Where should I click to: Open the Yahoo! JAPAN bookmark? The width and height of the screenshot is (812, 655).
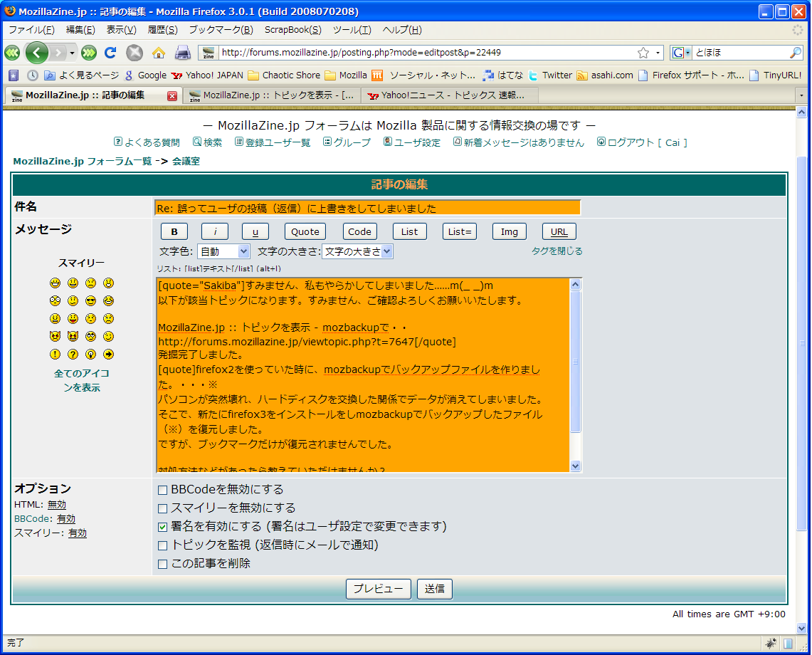(207, 75)
